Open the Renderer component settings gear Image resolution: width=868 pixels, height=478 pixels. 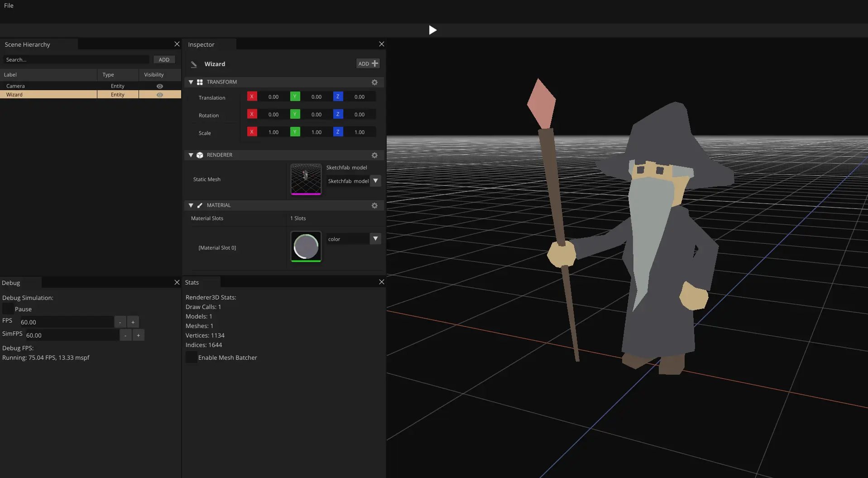374,155
